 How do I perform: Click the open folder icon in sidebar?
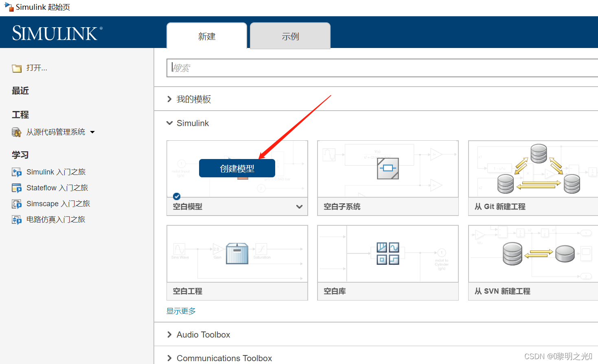tap(17, 68)
